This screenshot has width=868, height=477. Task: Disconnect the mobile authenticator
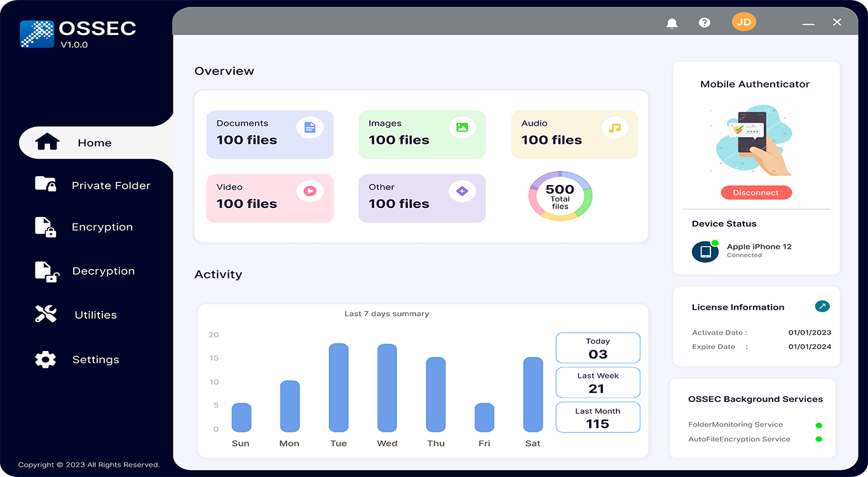[x=756, y=193]
